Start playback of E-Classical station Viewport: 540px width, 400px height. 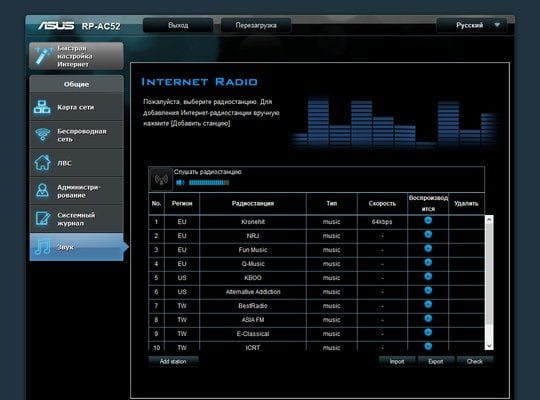pos(428,332)
